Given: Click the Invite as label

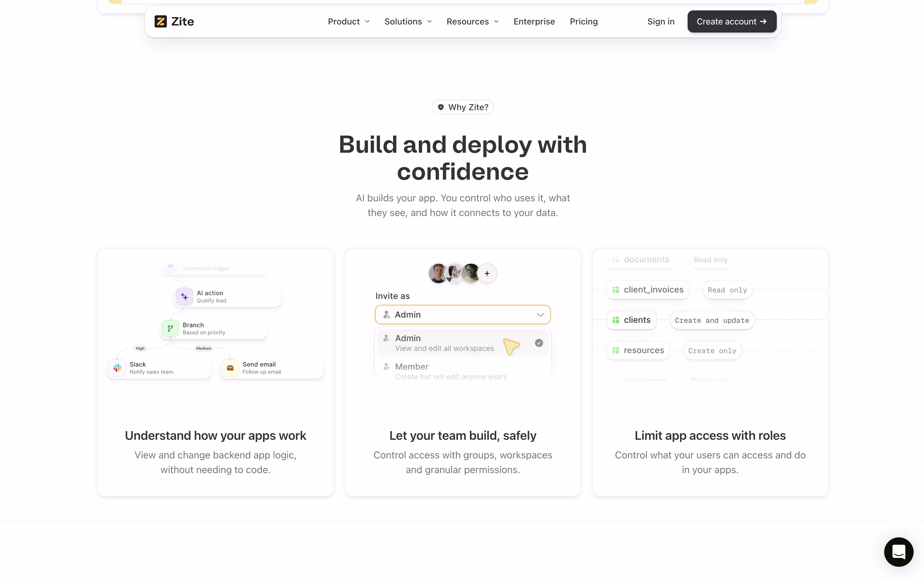Looking at the screenshot, I should tap(392, 296).
